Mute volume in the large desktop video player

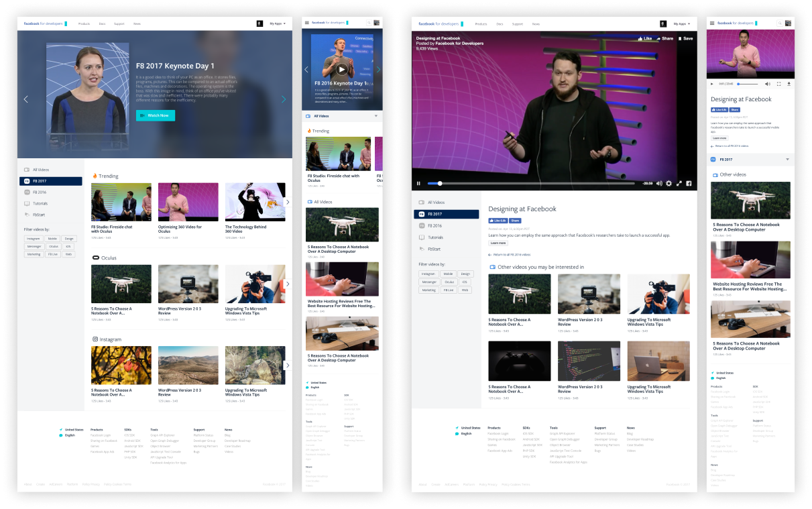pyautogui.click(x=659, y=183)
